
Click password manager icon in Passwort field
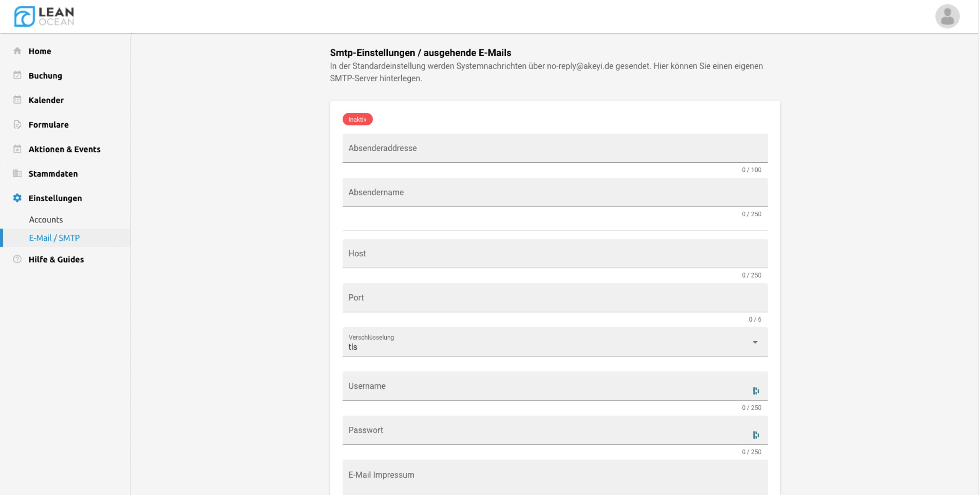click(x=756, y=435)
